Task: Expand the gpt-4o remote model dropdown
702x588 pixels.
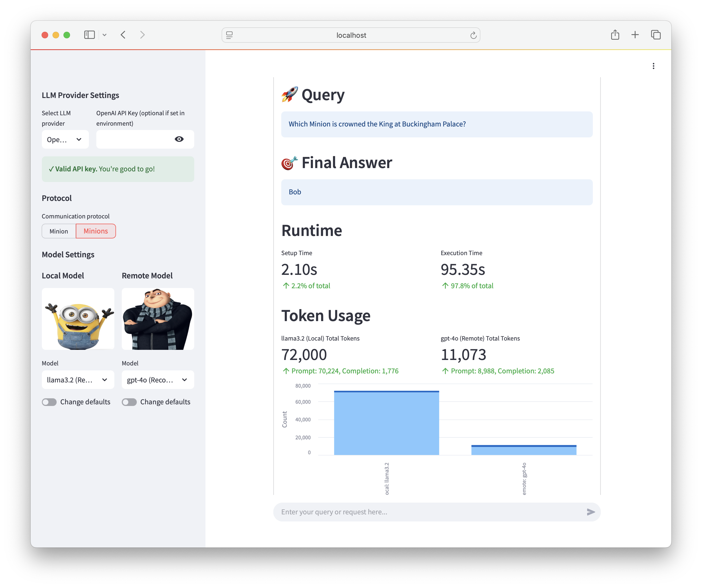Action: tap(158, 380)
